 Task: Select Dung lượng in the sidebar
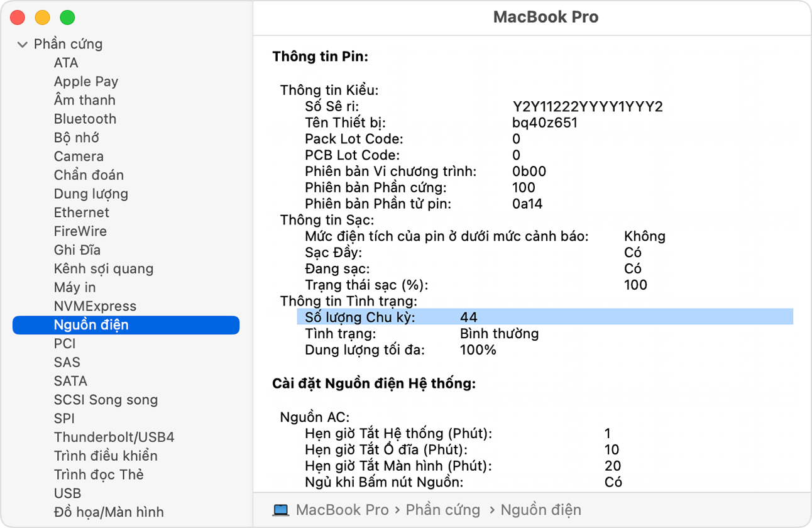tap(91, 194)
